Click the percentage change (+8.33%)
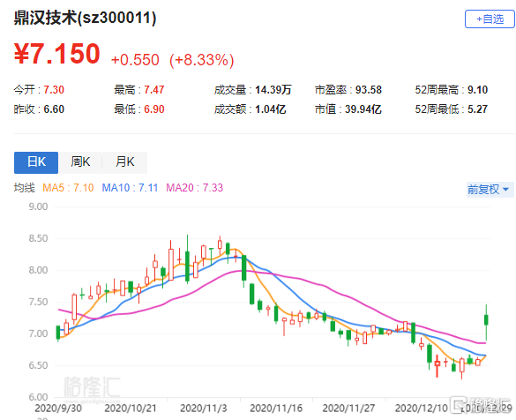516x420 pixels. [x=201, y=60]
